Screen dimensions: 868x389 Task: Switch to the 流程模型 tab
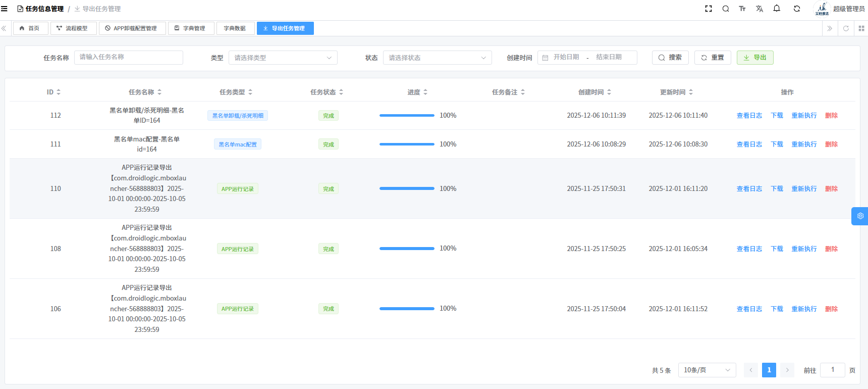click(x=73, y=28)
